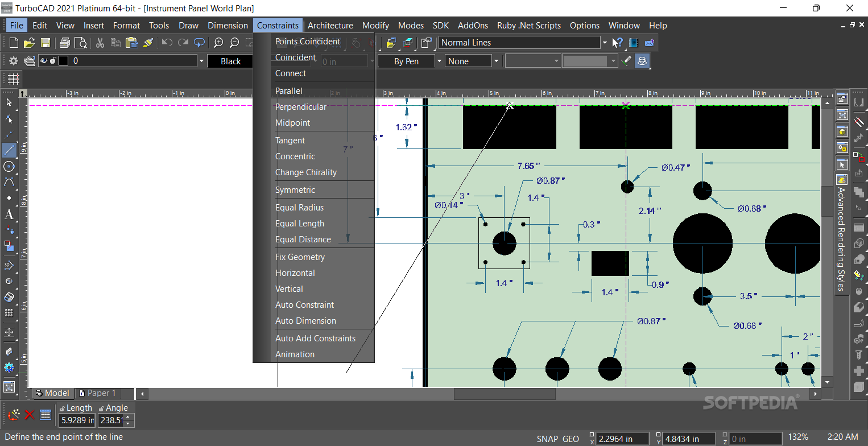The image size is (868, 446).
Task: Choose Tangent from the Constraints menu
Action: point(290,141)
